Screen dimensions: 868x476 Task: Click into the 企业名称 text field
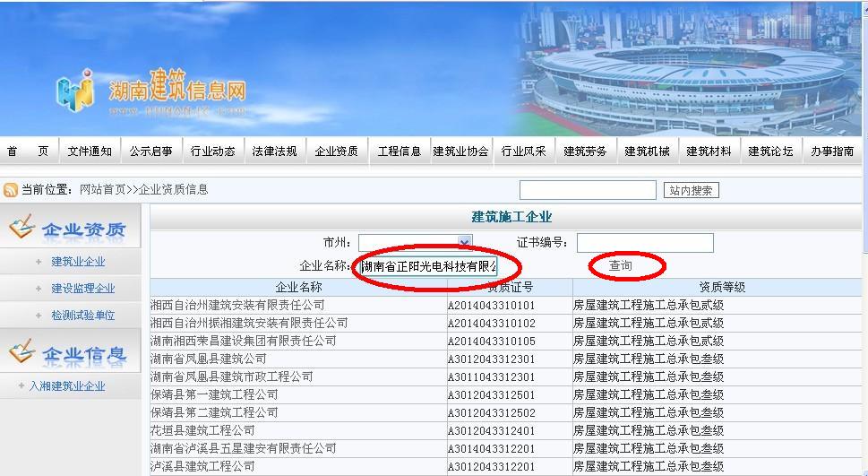click(427, 266)
